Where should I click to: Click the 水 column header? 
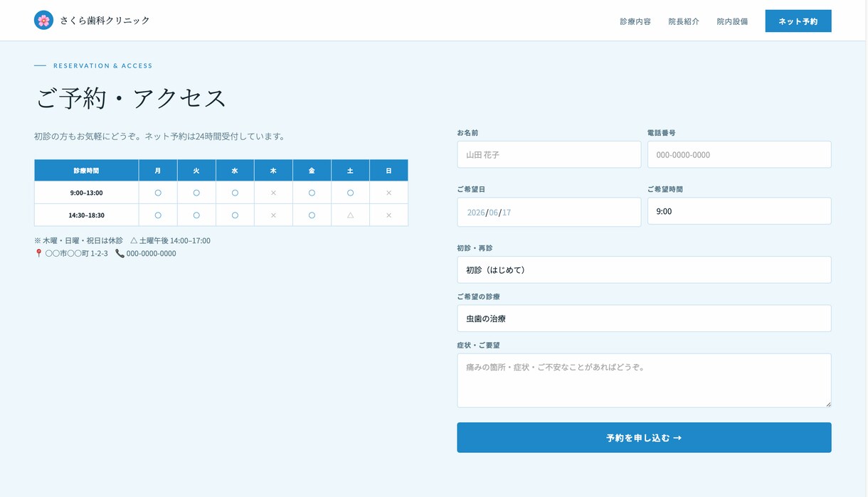235,171
